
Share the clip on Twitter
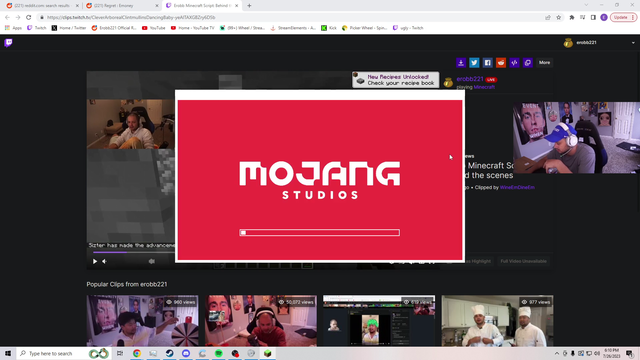coord(474,62)
